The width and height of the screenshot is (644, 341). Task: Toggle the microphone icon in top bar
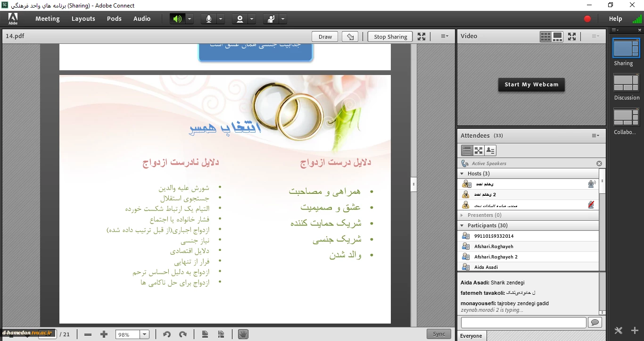point(208,19)
